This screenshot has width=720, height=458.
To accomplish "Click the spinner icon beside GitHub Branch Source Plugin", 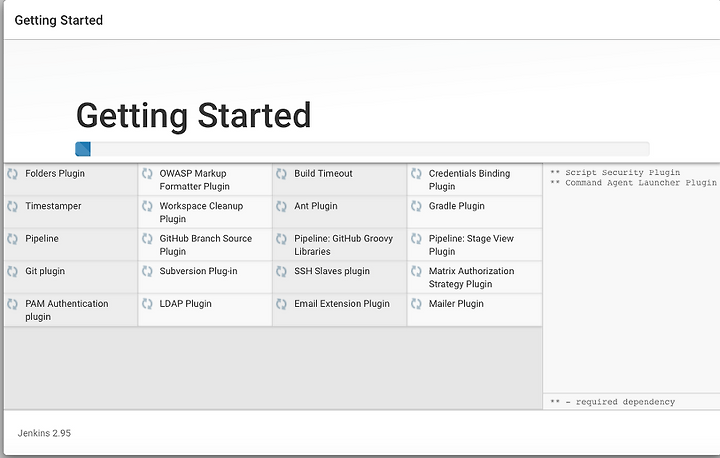I will pos(147,239).
